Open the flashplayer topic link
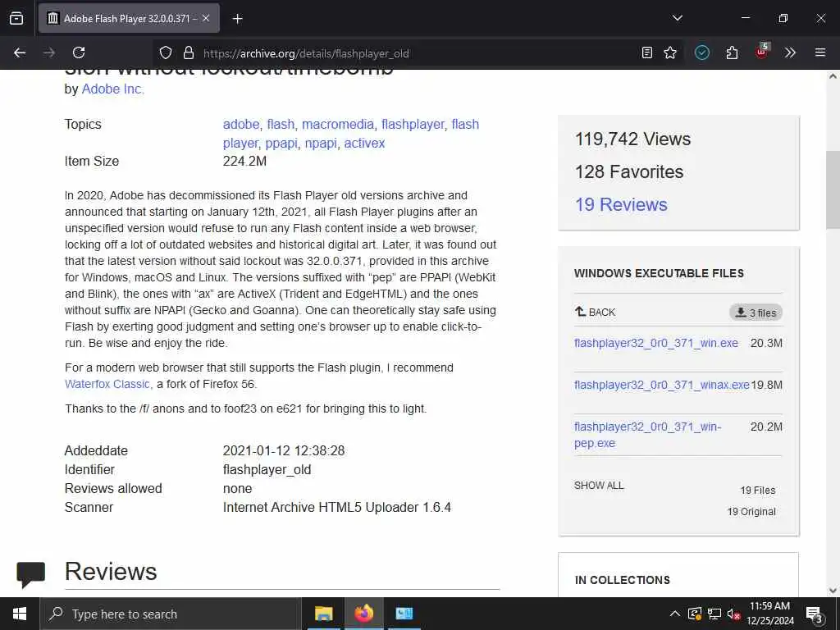The height and width of the screenshot is (630, 840). [x=413, y=125]
